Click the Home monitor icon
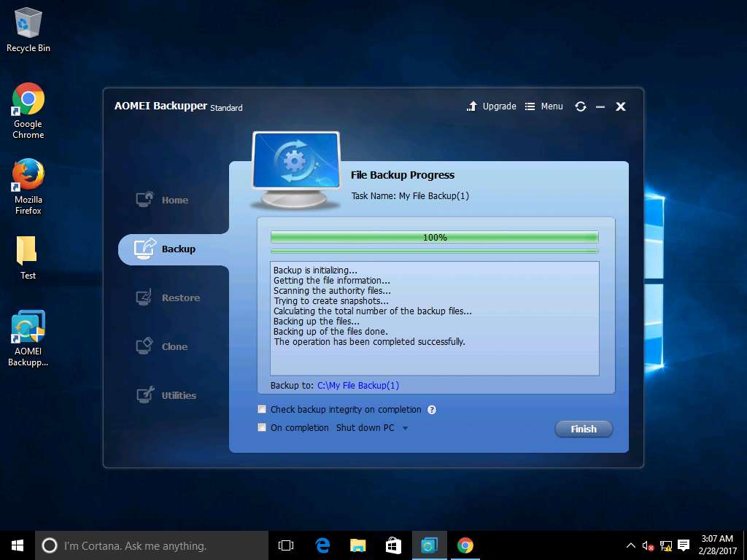This screenshot has width=747, height=560. 145,199
